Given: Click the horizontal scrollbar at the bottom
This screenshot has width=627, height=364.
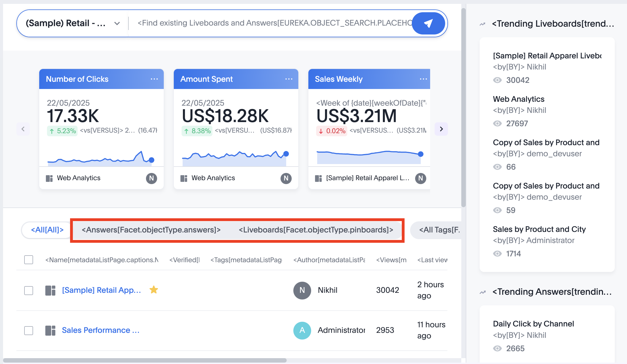Looking at the screenshot, I should pos(145,360).
